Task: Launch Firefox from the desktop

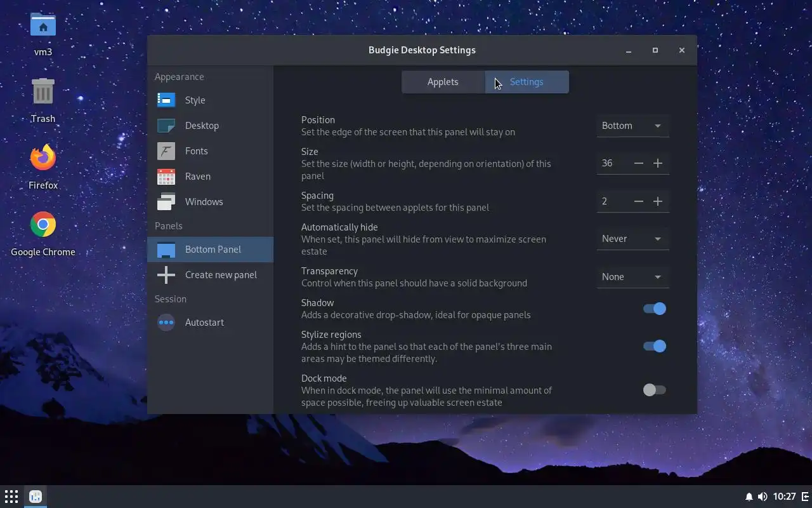Action: point(43,157)
